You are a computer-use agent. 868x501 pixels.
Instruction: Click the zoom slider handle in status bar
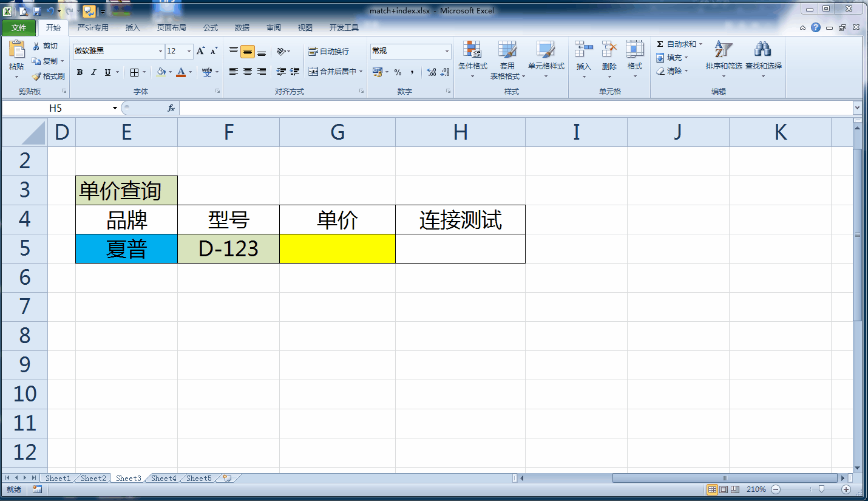[x=821, y=489]
